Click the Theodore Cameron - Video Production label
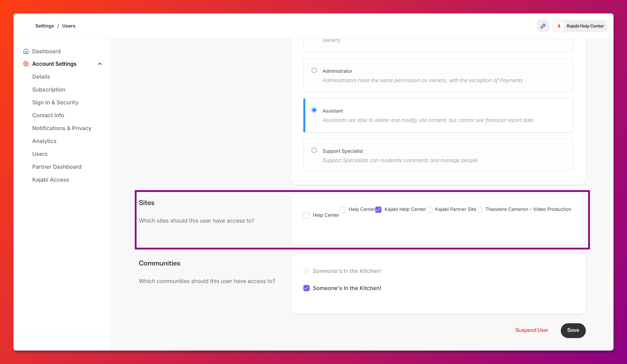 point(528,209)
